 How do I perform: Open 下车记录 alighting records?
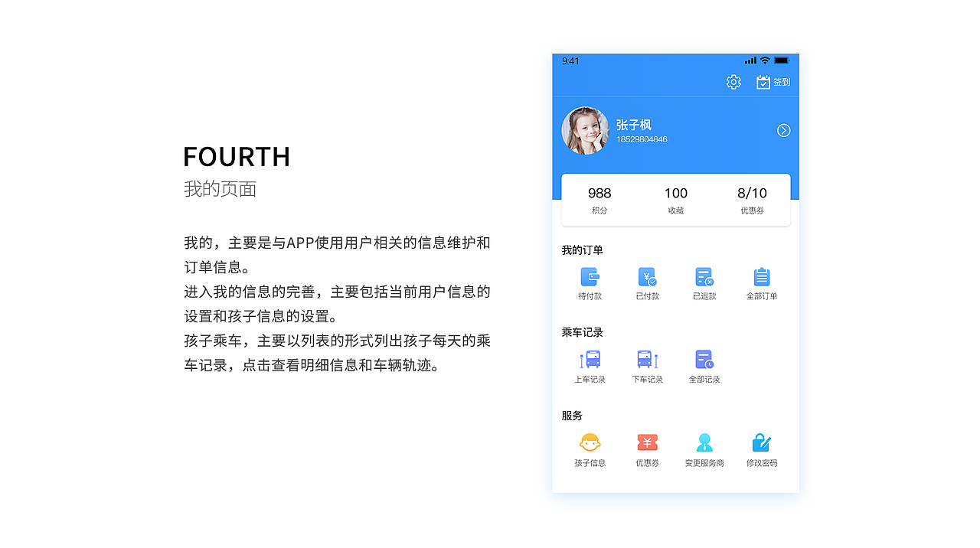tap(647, 360)
